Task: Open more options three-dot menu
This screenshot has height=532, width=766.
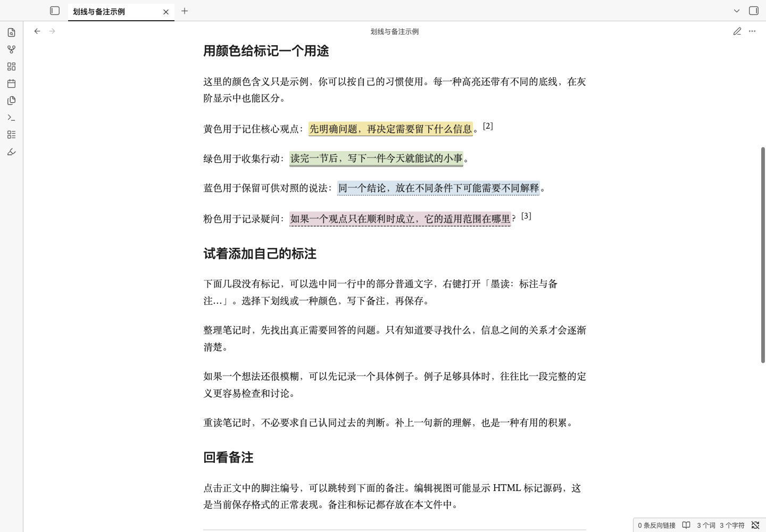Action: (x=752, y=31)
